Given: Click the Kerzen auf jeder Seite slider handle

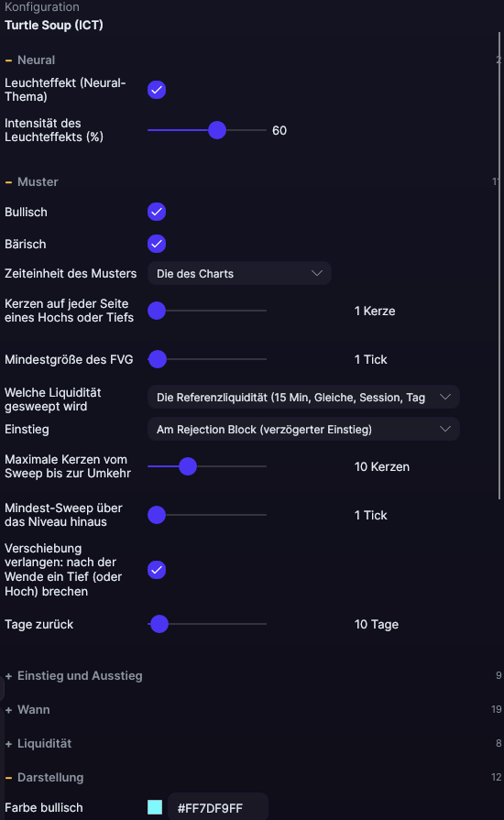Looking at the screenshot, I should (x=157, y=311).
